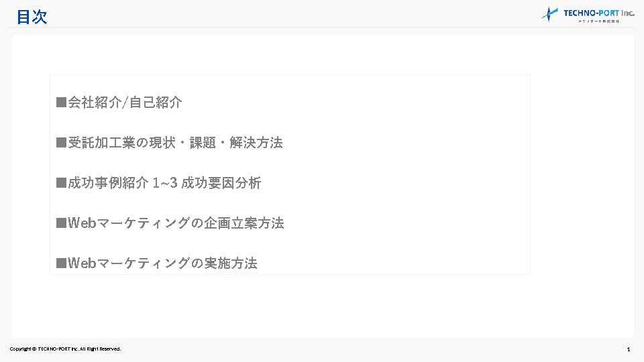644x362 pixels.
Task: Click the square bullet before 成功事例紹介
Action: click(x=61, y=183)
